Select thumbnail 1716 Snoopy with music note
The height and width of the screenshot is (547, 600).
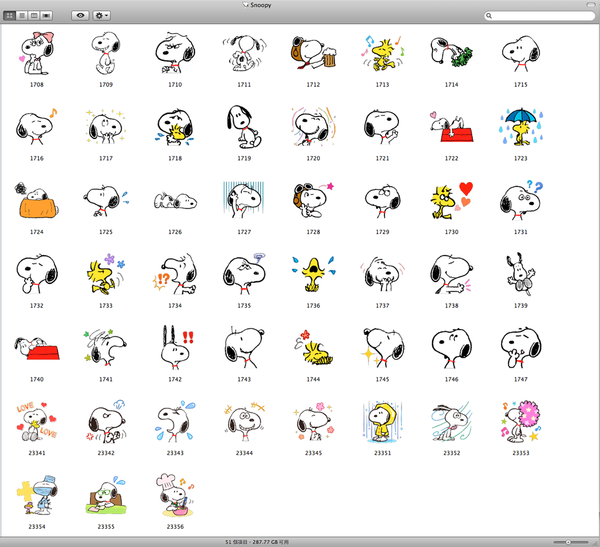37,127
